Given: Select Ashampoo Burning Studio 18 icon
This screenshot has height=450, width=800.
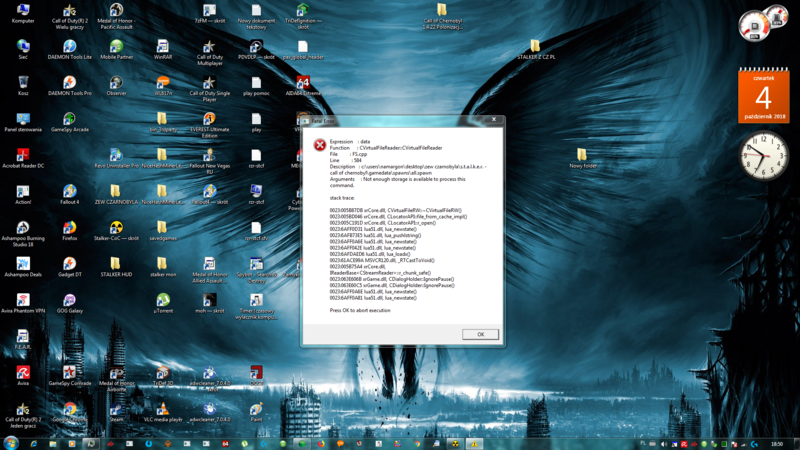Looking at the screenshot, I should pos(23,234).
